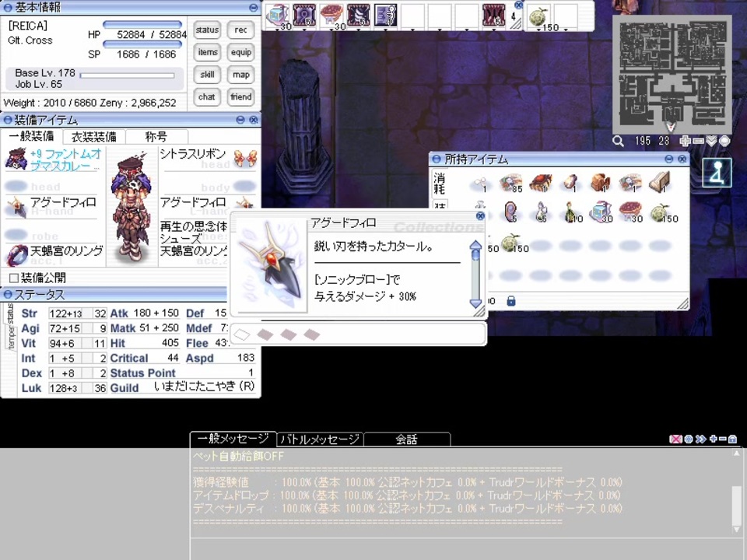Open dropdown arrow under melon hotkey slot

(x=538, y=30)
